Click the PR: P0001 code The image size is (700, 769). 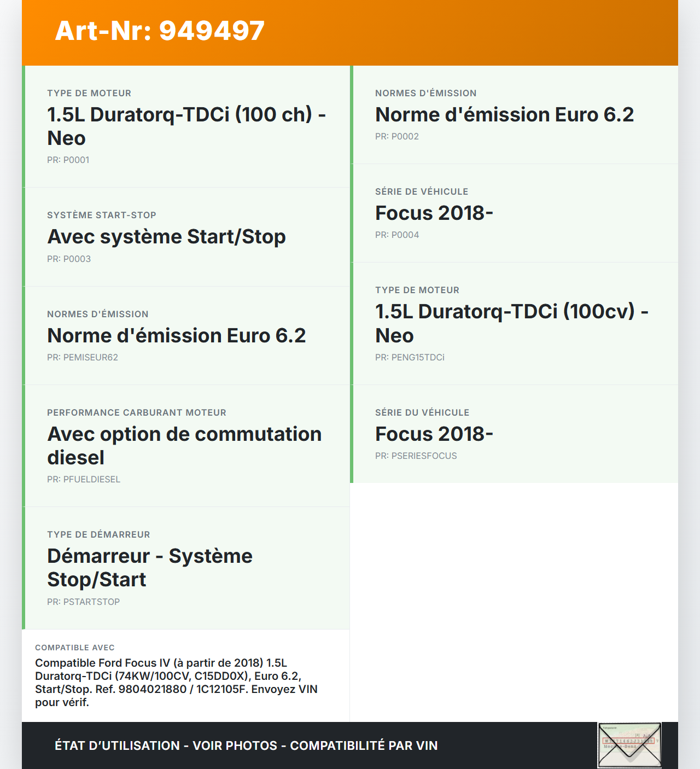point(68,160)
